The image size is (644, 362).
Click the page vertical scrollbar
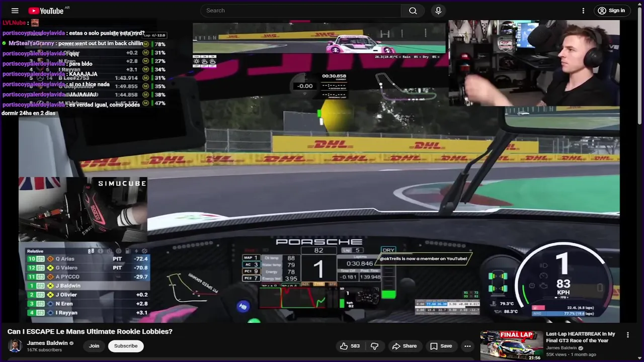coord(640,65)
